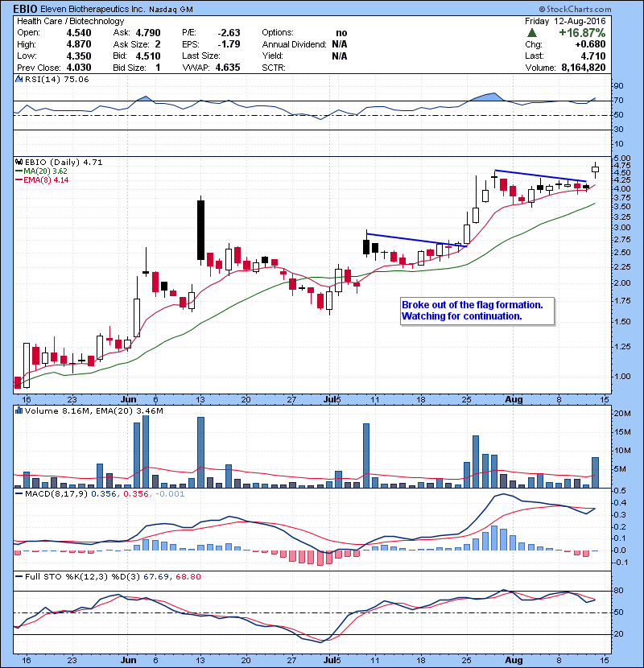Click the date Friday 12-Aug-2016
Image resolution: width=644 pixels, height=668 pixels.
pyautogui.click(x=565, y=21)
